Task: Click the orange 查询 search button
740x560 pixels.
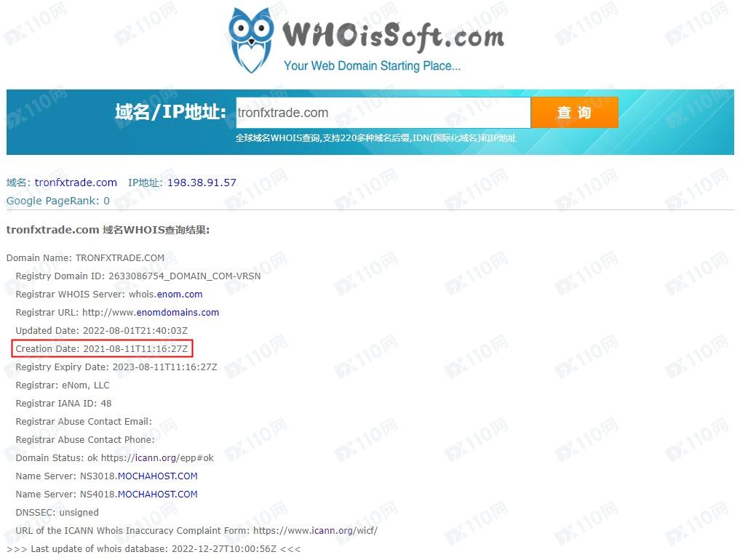Action: [x=574, y=113]
